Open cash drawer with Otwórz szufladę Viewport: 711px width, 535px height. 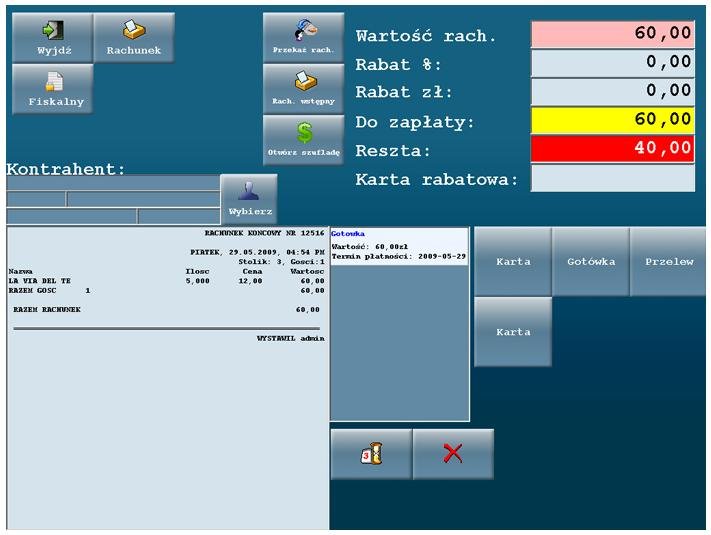[x=303, y=140]
